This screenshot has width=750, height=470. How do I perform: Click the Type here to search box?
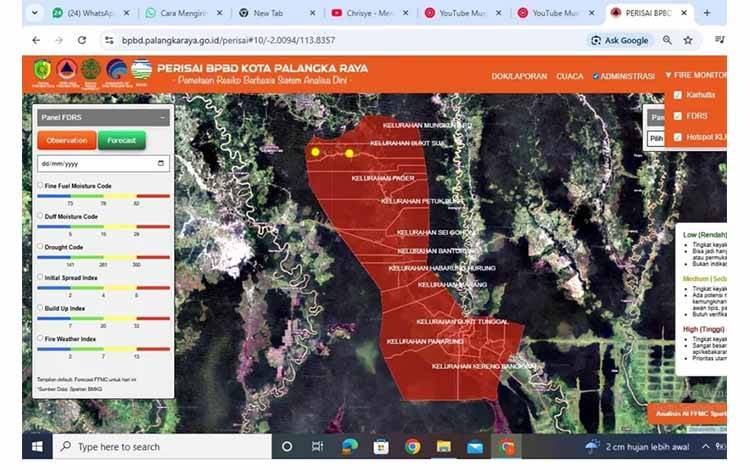pos(163,447)
